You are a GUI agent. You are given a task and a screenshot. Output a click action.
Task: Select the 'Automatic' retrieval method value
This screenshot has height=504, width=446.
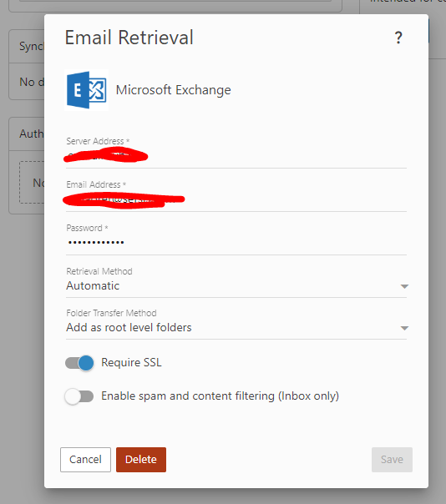(x=93, y=285)
